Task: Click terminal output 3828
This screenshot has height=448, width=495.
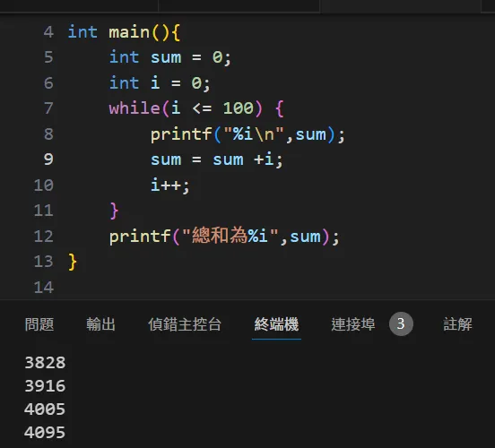Action: click(x=45, y=363)
